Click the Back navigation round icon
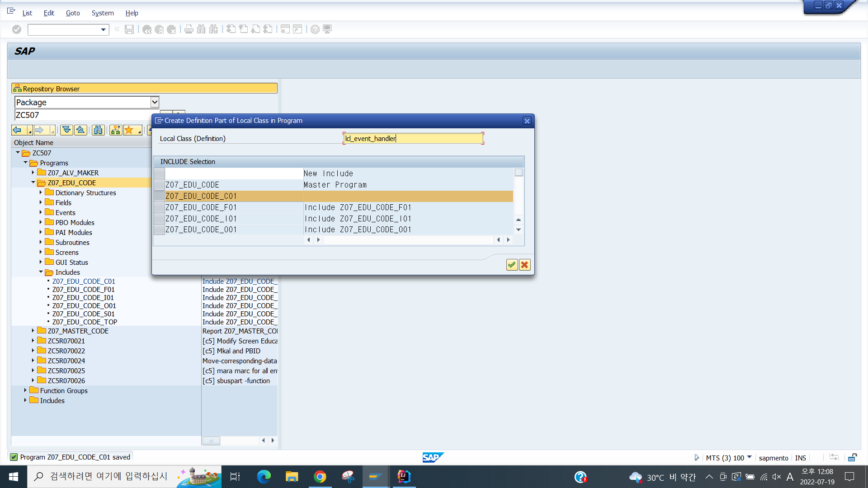This screenshot has width=868, height=488. click(147, 29)
